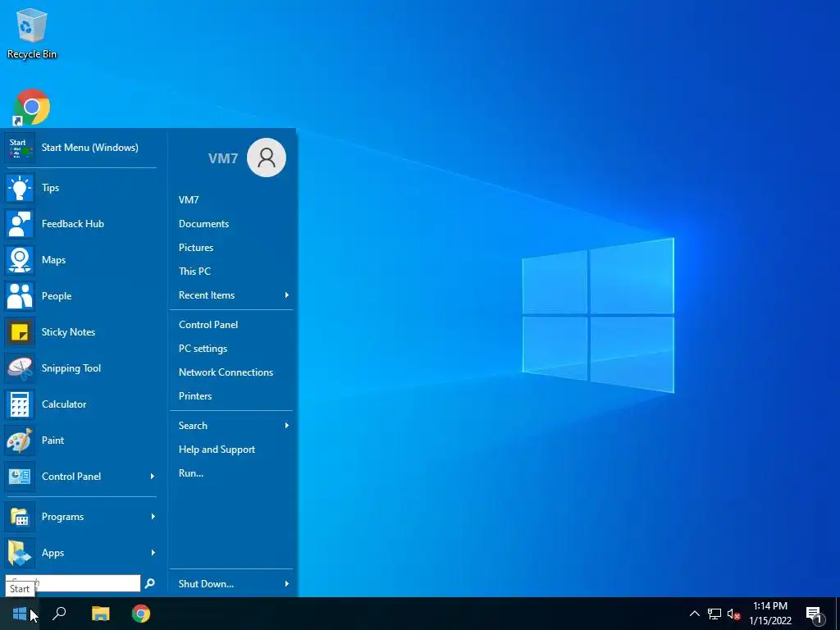Open the People app icon
840x630 pixels.
point(20,296)
